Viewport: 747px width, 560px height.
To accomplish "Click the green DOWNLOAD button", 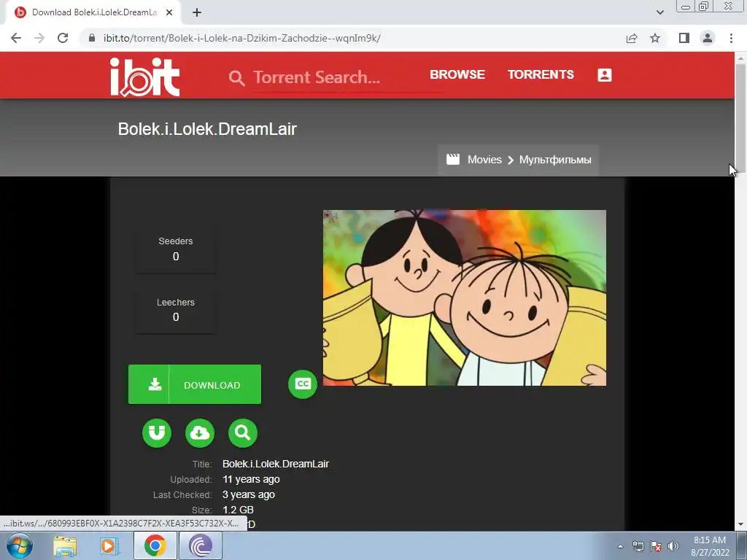I will 194,384.
